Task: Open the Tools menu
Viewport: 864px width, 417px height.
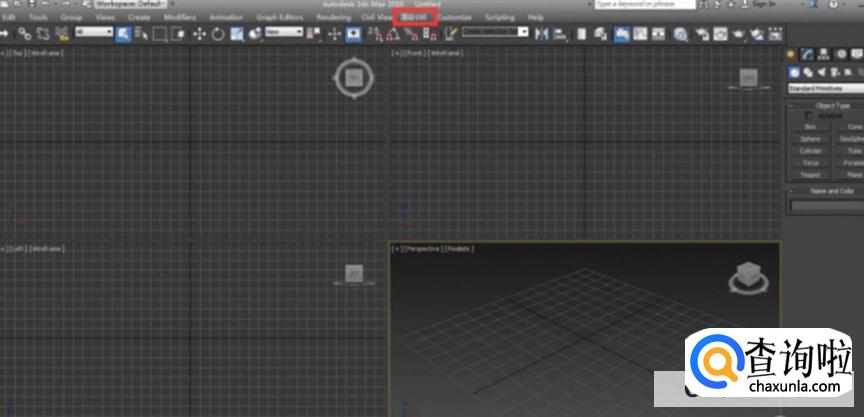Action: click(38, 18)
